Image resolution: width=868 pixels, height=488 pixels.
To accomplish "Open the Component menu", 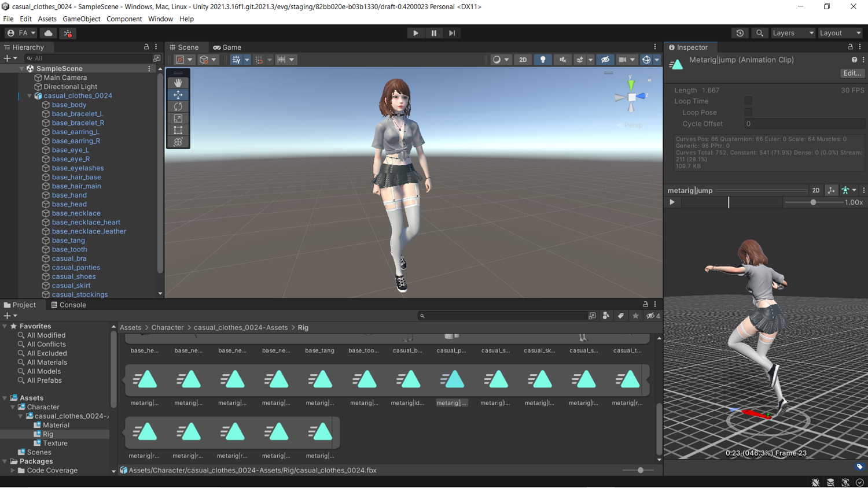I will [124, 19].
